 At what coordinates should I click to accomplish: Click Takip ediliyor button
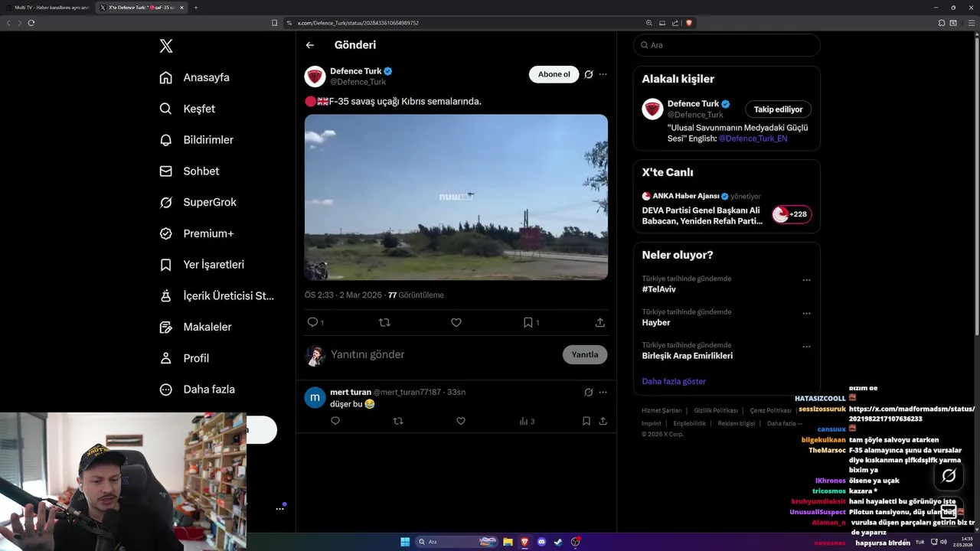(x=779, y=109)
